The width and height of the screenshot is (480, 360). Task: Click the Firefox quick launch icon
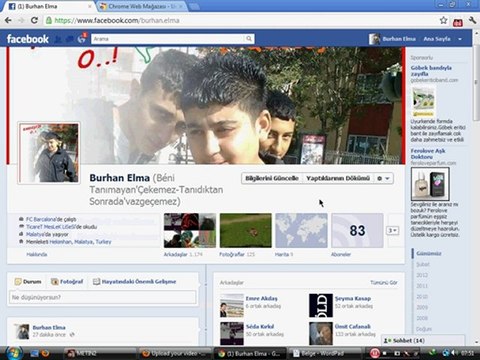pos(45,353)
